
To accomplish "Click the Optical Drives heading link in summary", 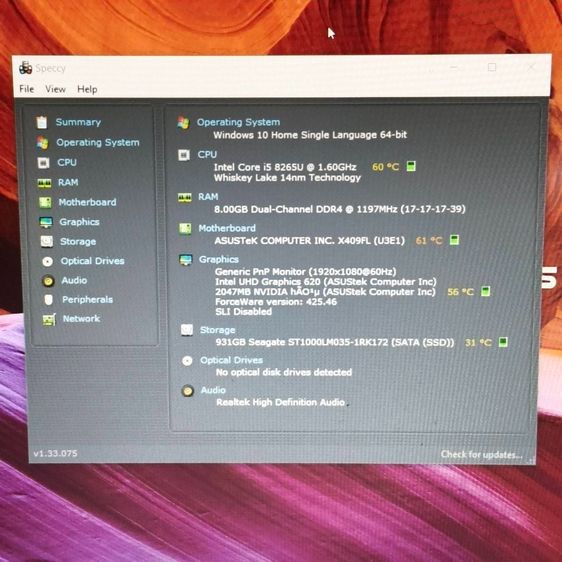I will pyautogui.click(x=232, y=360).
